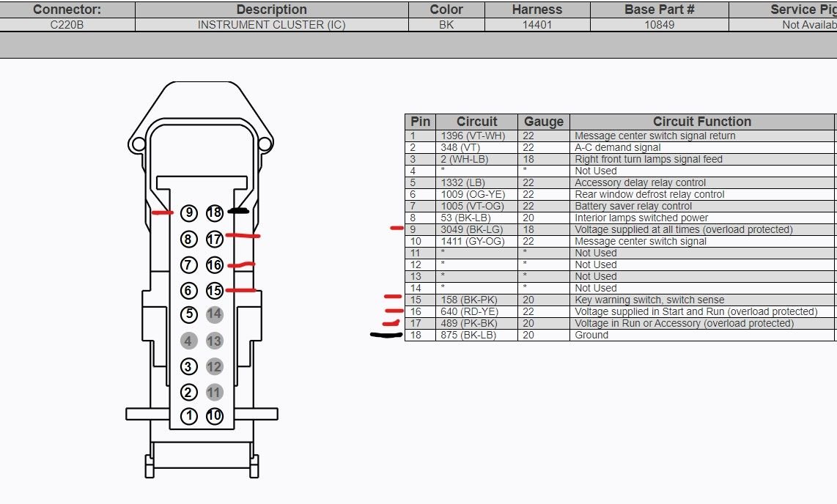
Task: Select pin 18 circle on the connector
Action: pyautogui.click(x=214, y=213)
